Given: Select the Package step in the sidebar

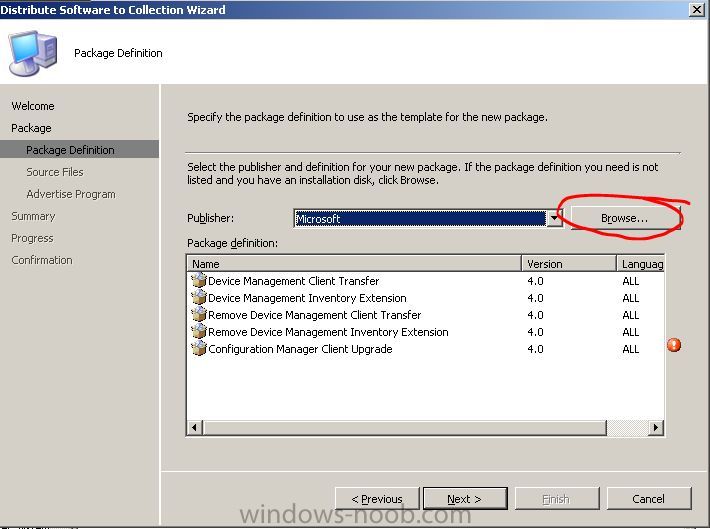Looking at the screenshot, I should click(31, 128).
